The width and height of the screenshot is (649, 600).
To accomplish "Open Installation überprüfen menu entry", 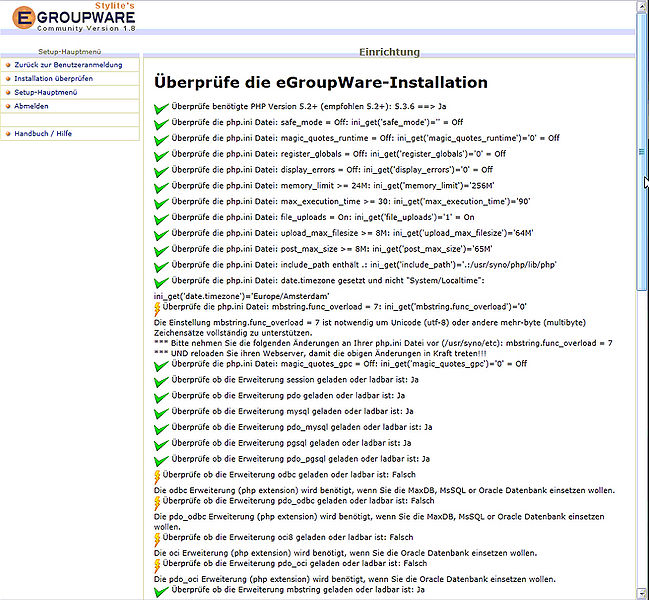I will click(x=54, y=78).
